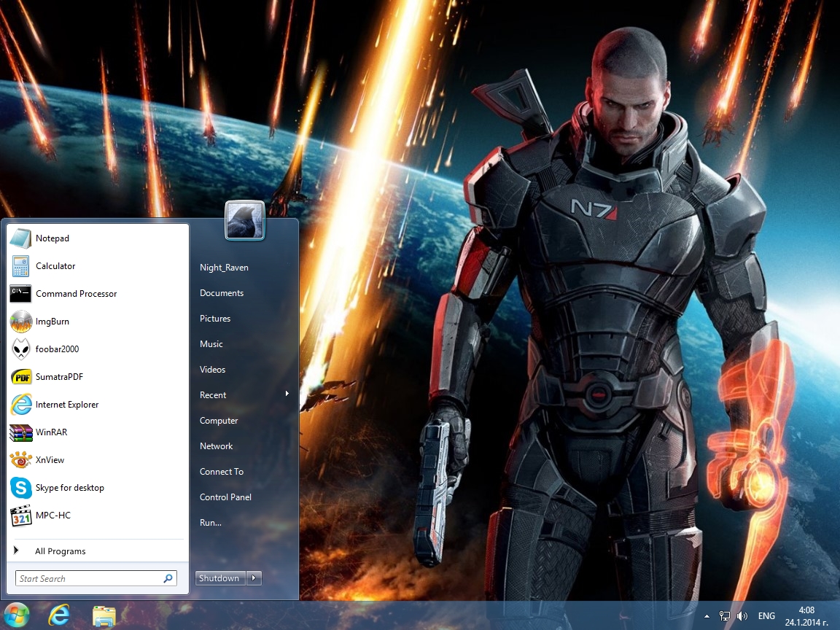Open File Explorer from the taskbar
840x630 pixels.
tap(104, 616)
